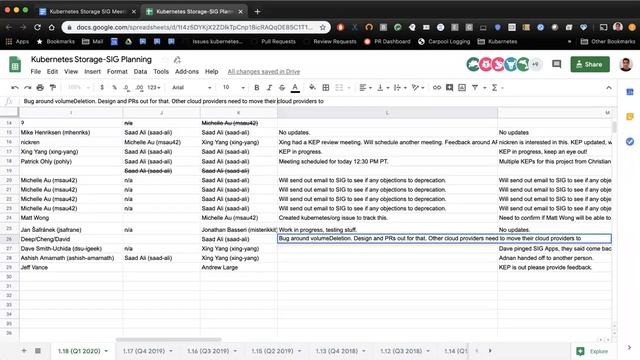This screenshot has height=360, width=640.
Task: Open the fill color bucket
Action: (x=312, y=87)
